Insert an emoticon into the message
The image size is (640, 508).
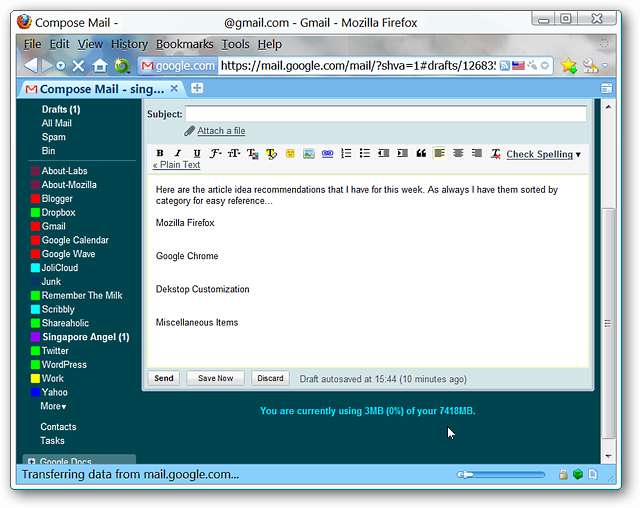[x=290, y=154]
